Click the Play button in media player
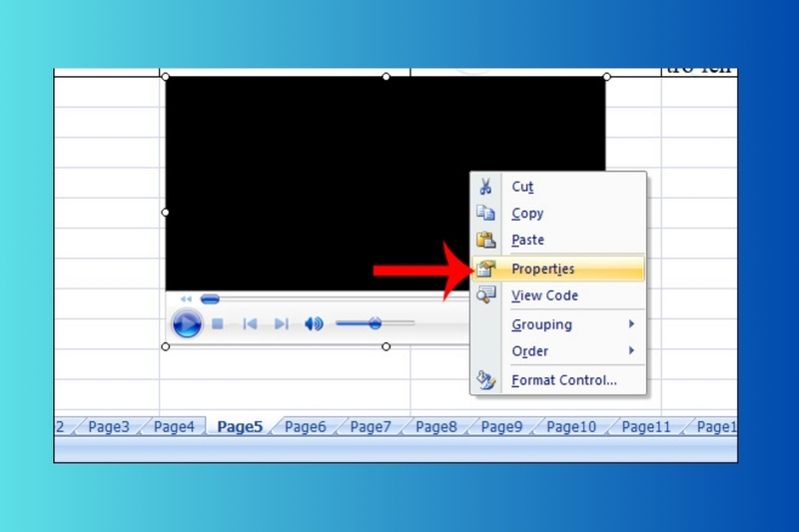 [x=187, y=323]
